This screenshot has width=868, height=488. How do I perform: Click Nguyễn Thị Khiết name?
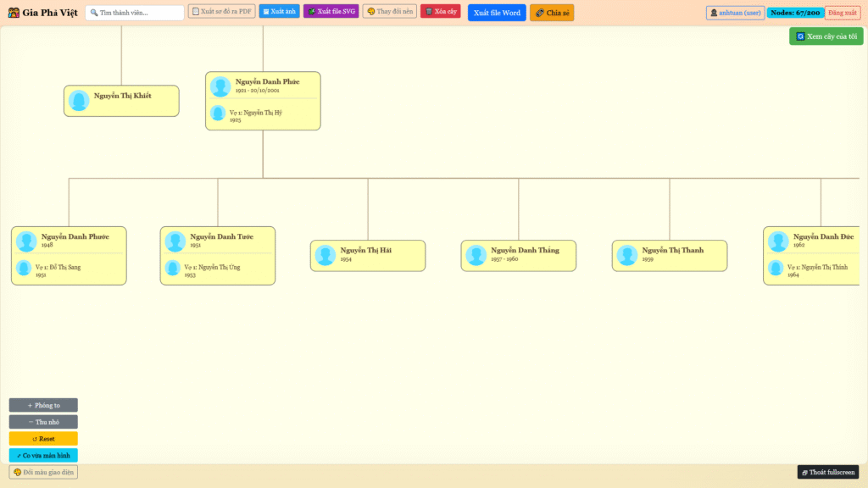tap(122, 96)
